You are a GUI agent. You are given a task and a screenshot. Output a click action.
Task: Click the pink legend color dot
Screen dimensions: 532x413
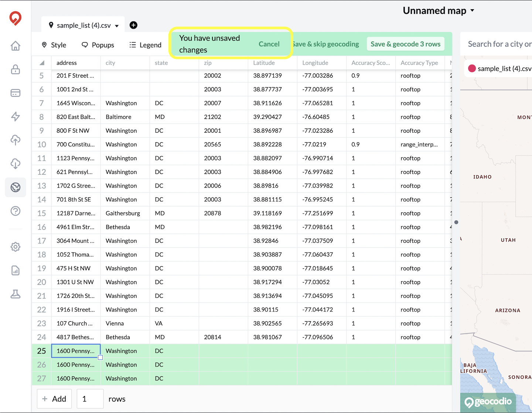pyautogui.click(x=472, y=68)
